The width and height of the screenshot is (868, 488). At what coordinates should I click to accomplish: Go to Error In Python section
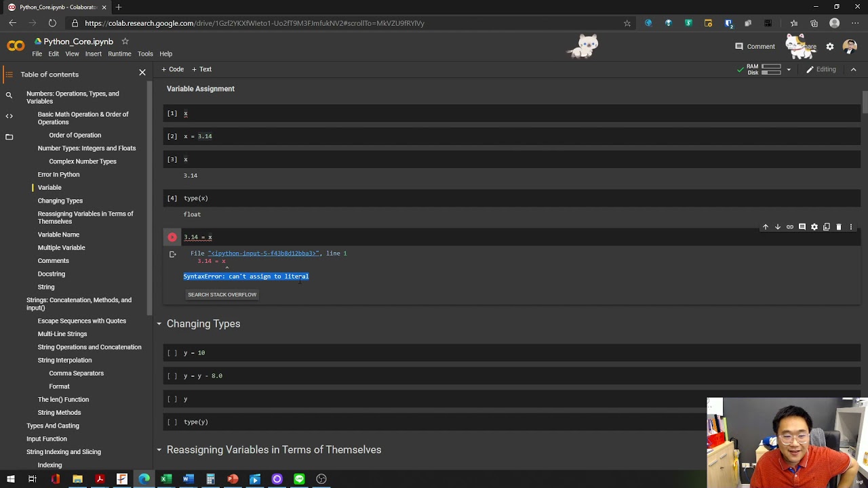(x=58, y=174)
